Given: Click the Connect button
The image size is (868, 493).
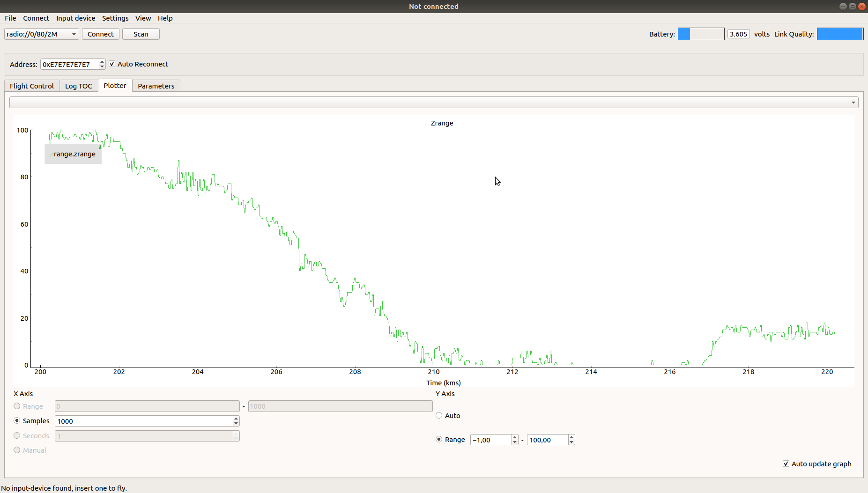Looking at the screenshot, I should 100,34.
